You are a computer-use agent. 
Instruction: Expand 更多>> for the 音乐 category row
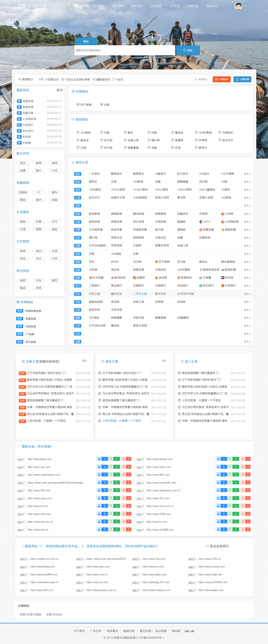(x=248, y=174)
